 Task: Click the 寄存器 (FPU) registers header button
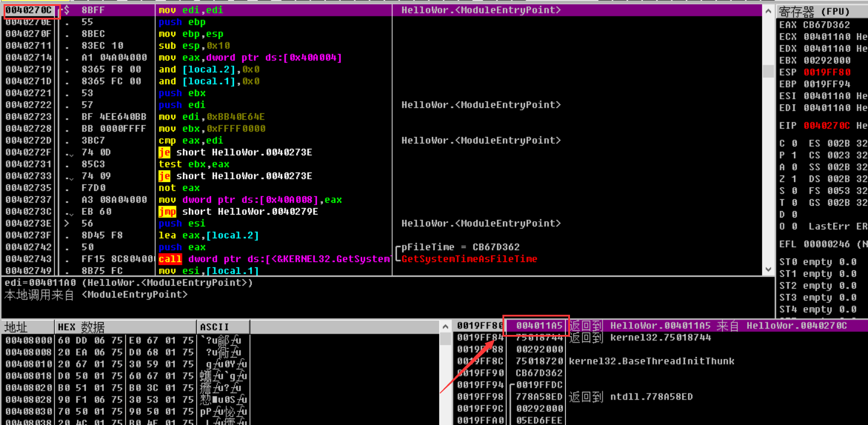822,11
